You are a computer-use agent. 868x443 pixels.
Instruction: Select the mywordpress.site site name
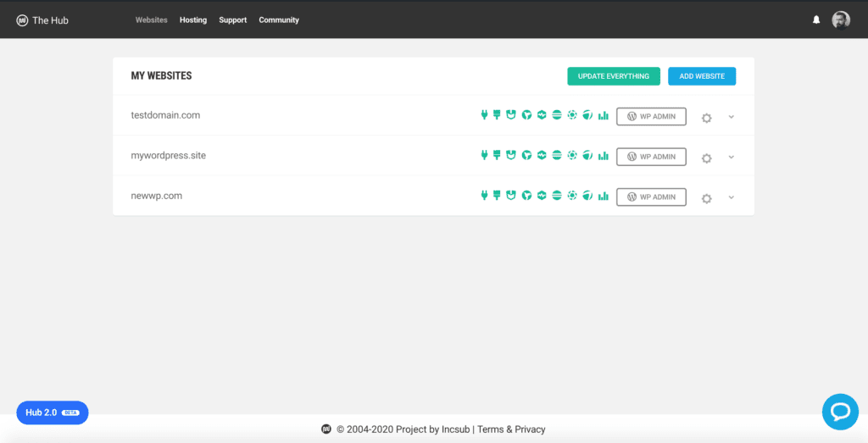coord(169,155)
